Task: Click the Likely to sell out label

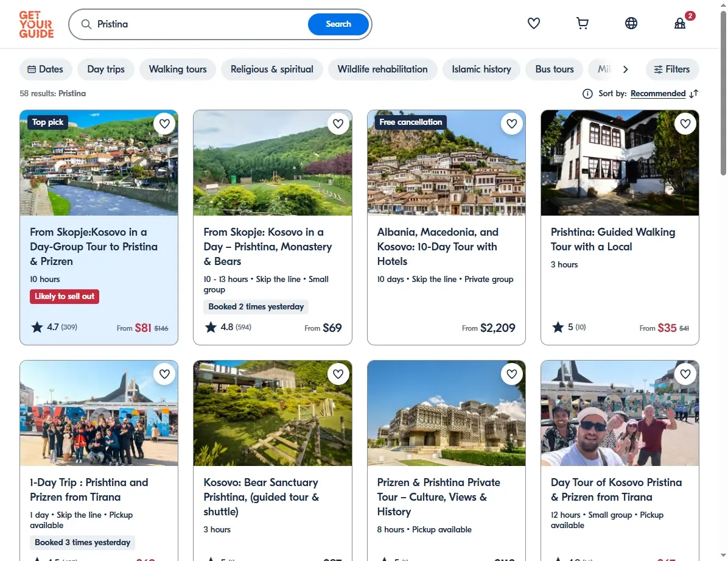Action: click(x=65, y=297)
